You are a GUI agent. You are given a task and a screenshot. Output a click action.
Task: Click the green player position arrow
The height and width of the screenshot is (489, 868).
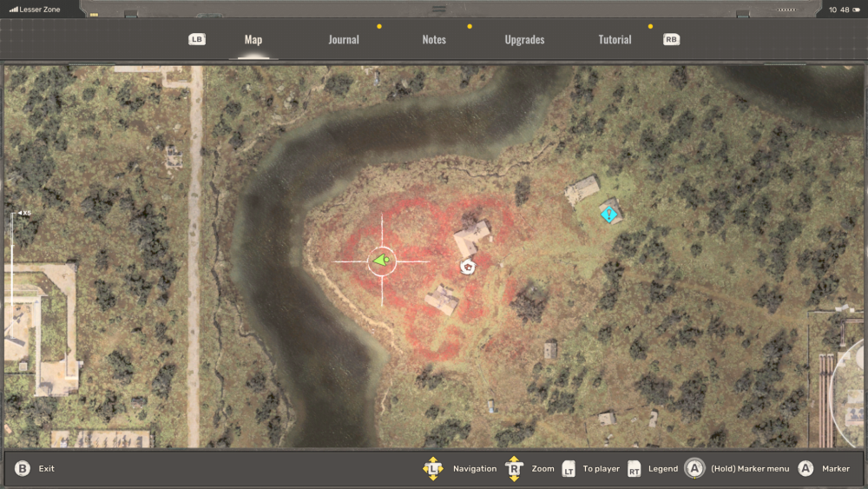click(381, 261)
